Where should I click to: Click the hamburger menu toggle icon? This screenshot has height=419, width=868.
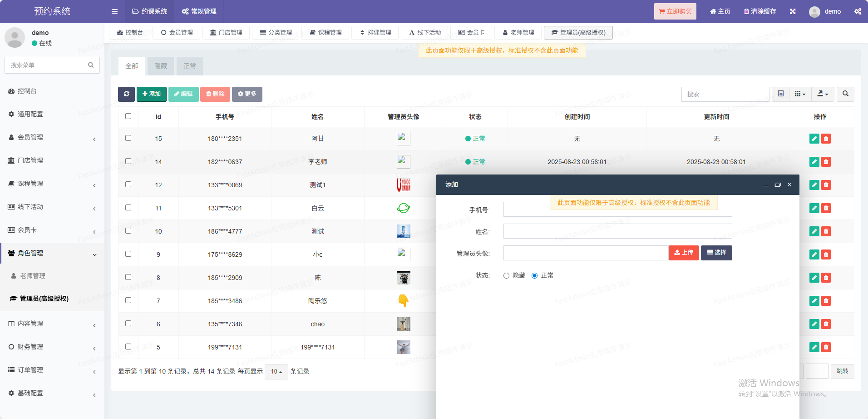coord(114,11)
